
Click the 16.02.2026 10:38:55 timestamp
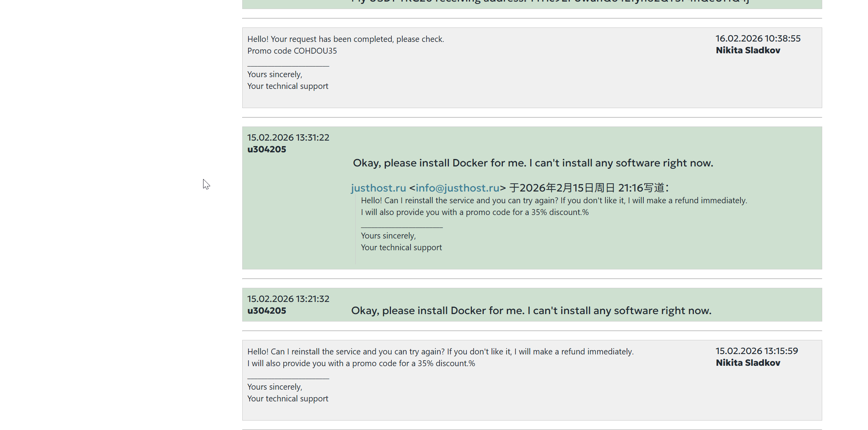pos(758,38)
